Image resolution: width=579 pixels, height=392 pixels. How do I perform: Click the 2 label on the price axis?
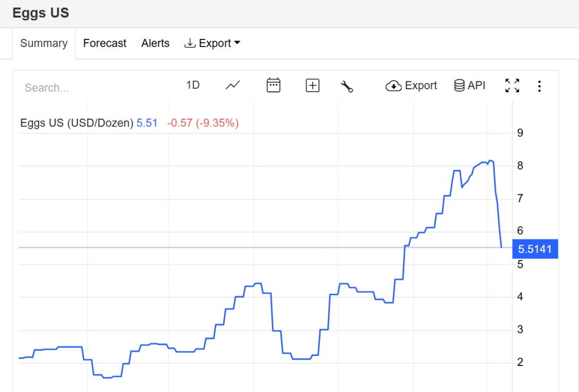(520, 362)
